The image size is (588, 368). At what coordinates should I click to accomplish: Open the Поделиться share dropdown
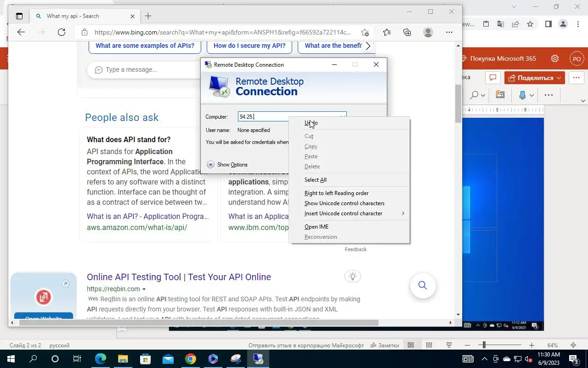[x=534, y=78]
